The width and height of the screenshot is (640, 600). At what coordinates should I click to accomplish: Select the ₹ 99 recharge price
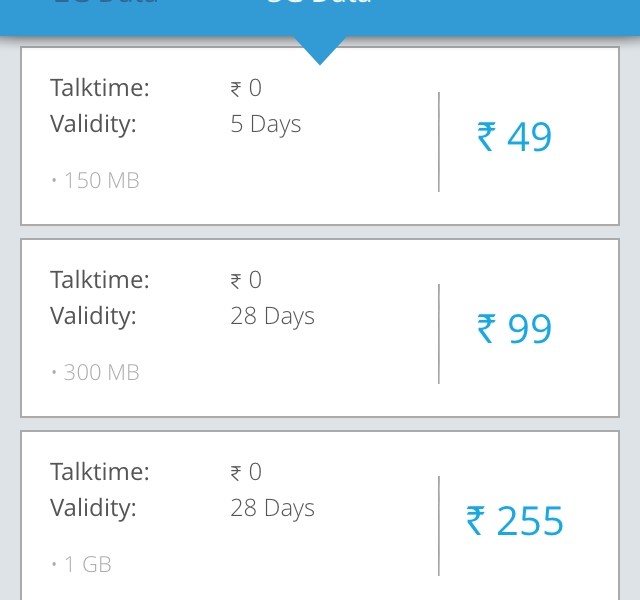(515, 329)
